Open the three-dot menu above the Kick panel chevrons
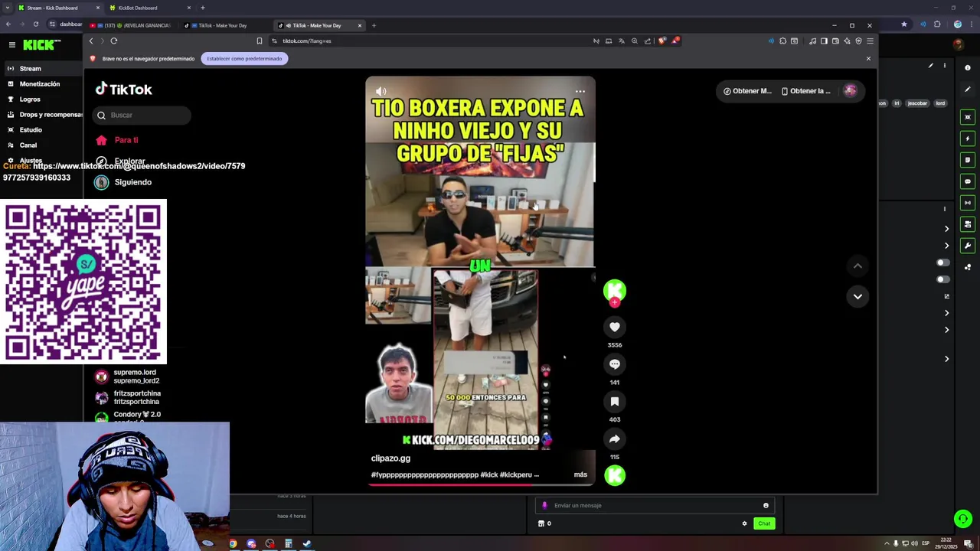This screenshot has height=551, width=980. 945,208
